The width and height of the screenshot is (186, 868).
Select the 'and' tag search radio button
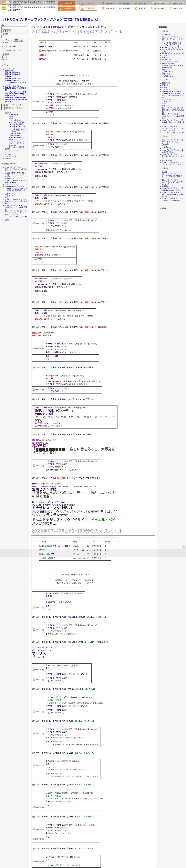click(6, 39)
